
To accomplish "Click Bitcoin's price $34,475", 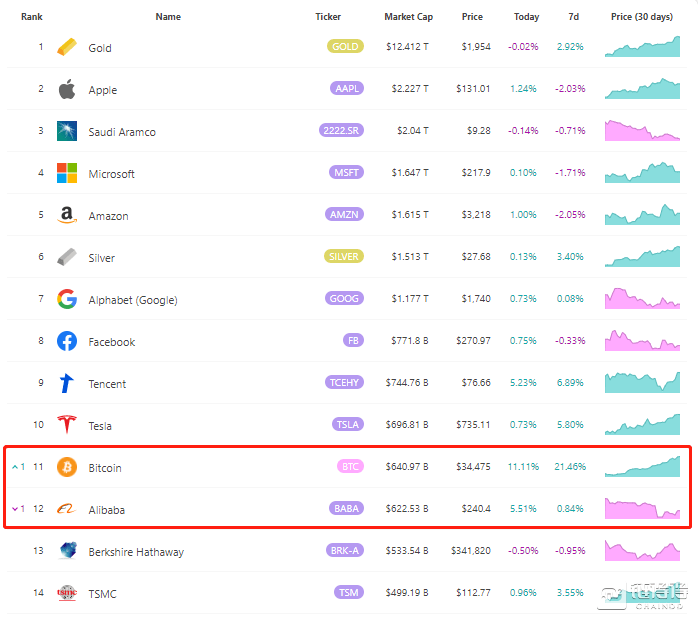I will [473, 466].
